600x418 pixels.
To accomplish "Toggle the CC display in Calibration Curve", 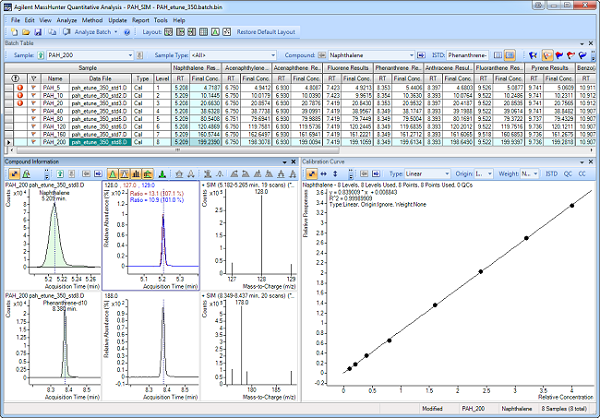I will click(583, 173).
